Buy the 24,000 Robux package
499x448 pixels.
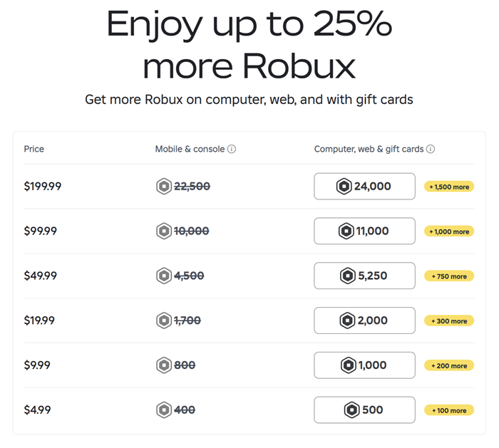click(364, 187)
